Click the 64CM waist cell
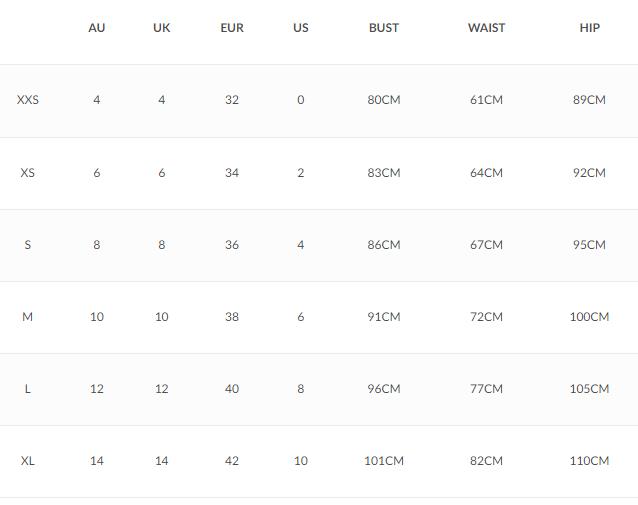This screenshot has width=638, height=505. tap(486, 173)
